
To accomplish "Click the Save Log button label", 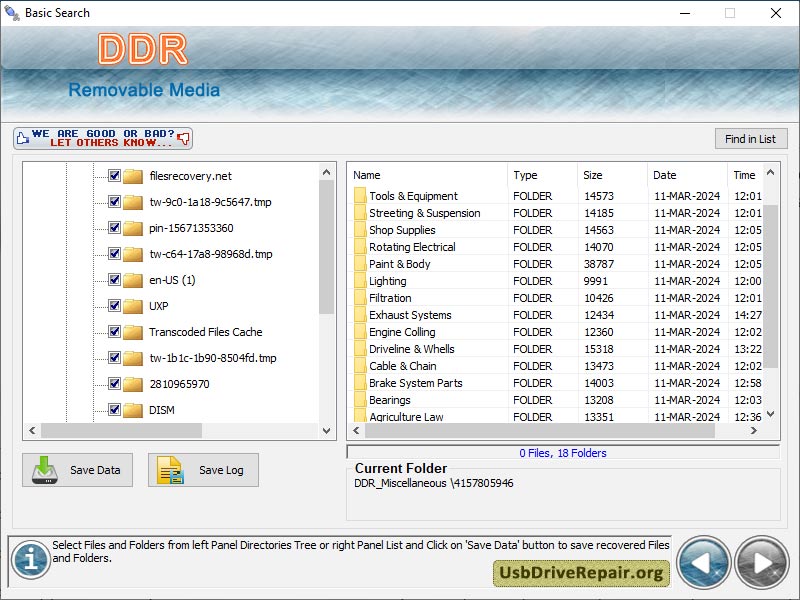I will pyautogui.click(x=221, y=470).
